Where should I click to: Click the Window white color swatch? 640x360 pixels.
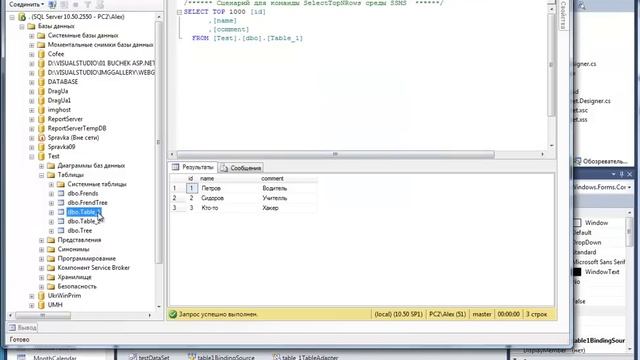[577, 223]
